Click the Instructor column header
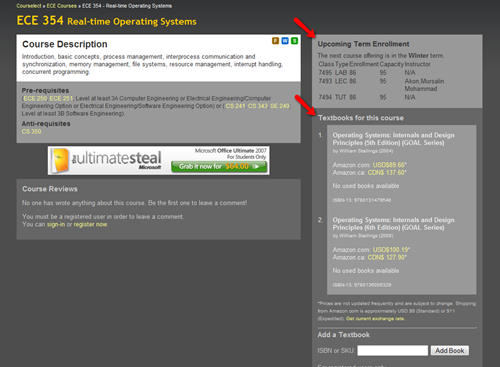Image resolution: width=500 pixels, height=367 pixels. click(x=417, y=64)
